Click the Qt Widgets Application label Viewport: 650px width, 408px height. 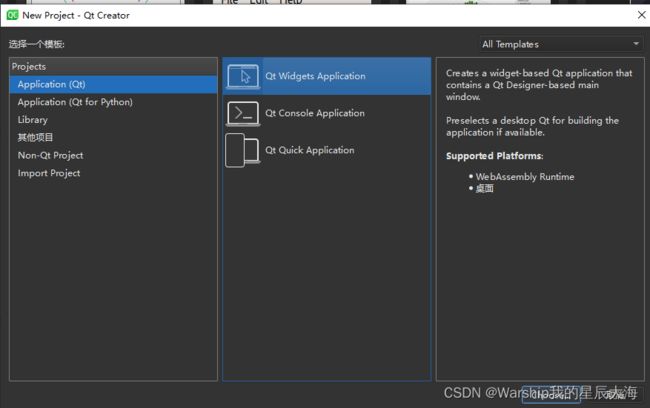pos(315,76)
